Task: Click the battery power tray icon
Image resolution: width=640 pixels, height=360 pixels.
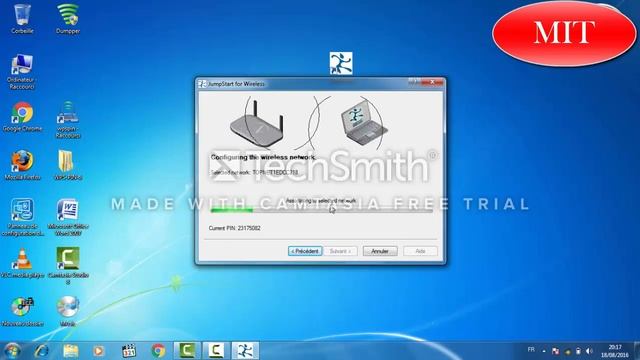Action: (x=578, y=351)
